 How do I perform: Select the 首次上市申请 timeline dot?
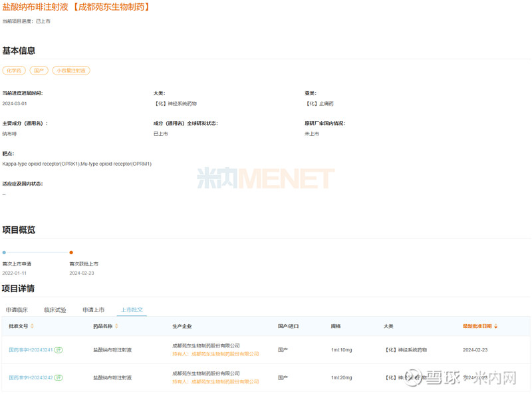point(4,252)
